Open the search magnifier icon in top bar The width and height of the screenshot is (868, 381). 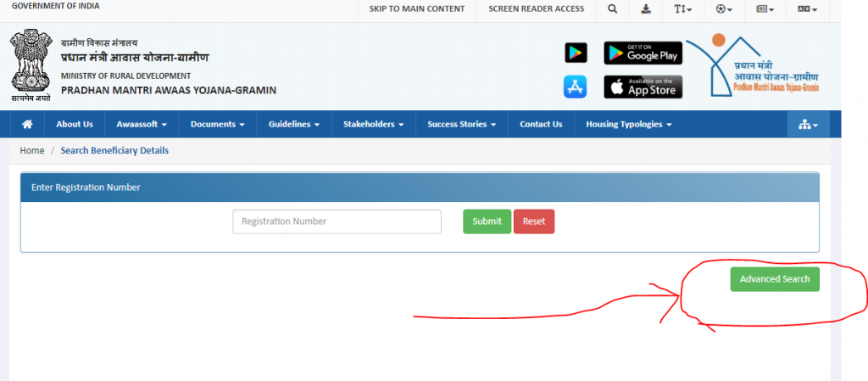(613, 9)
